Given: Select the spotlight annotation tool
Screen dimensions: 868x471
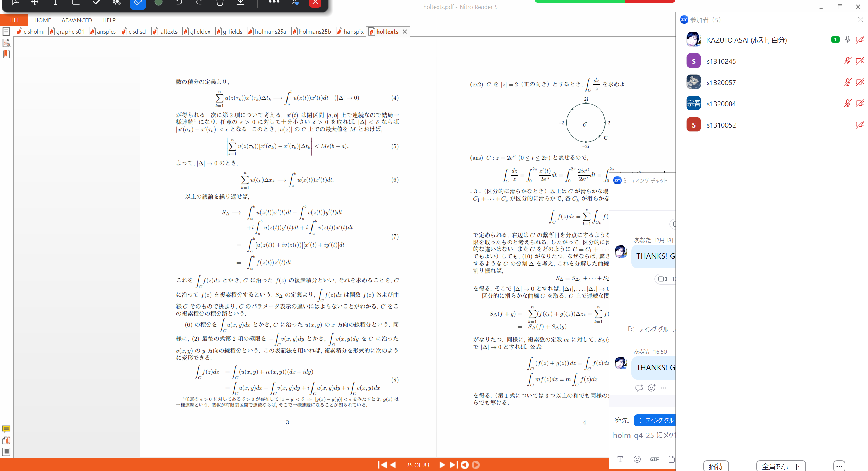Looking at the screenshot, I should (x=117, y=3).
